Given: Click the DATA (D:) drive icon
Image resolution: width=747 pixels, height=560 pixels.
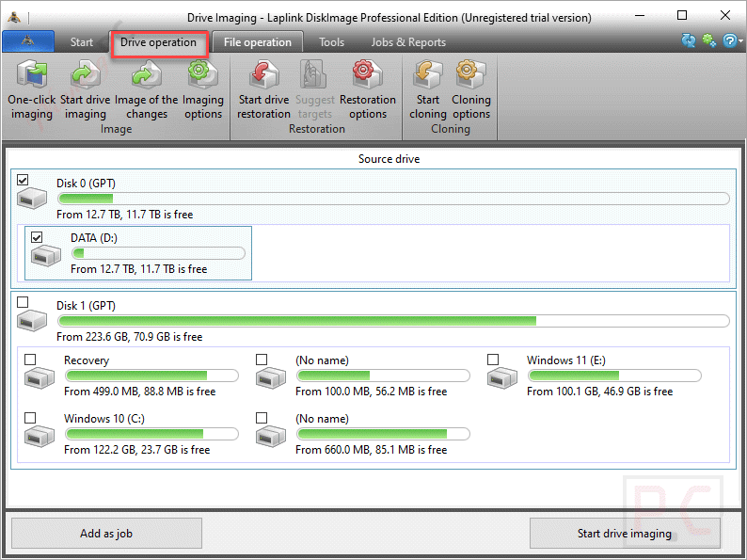Looking at the screenshot, I should pyautogui.click(x=46, y=255).
